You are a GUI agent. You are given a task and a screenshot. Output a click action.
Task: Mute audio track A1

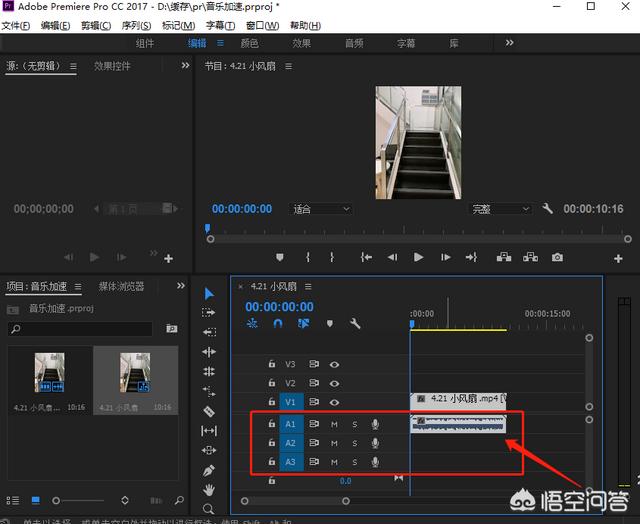click(334, 424)
